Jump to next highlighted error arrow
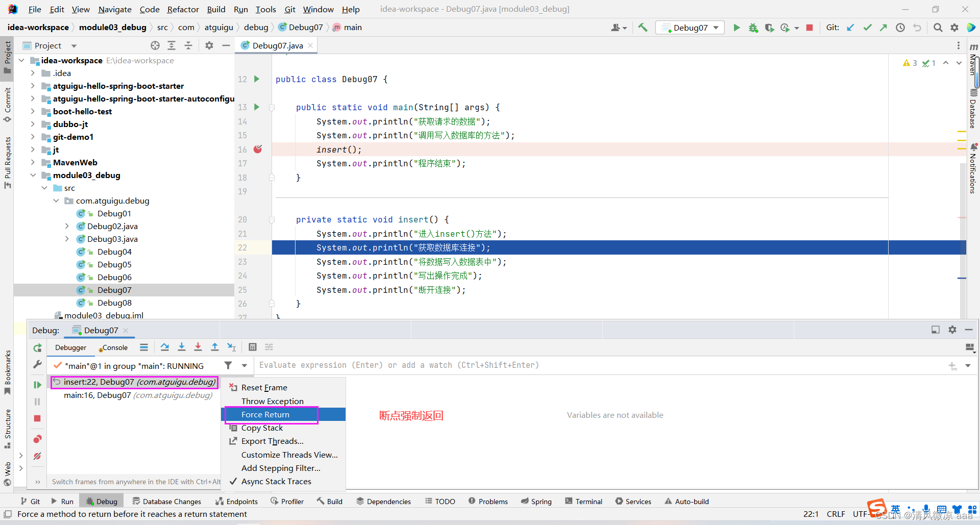Screen dimensions: 980x525 (x=959, y=63)
